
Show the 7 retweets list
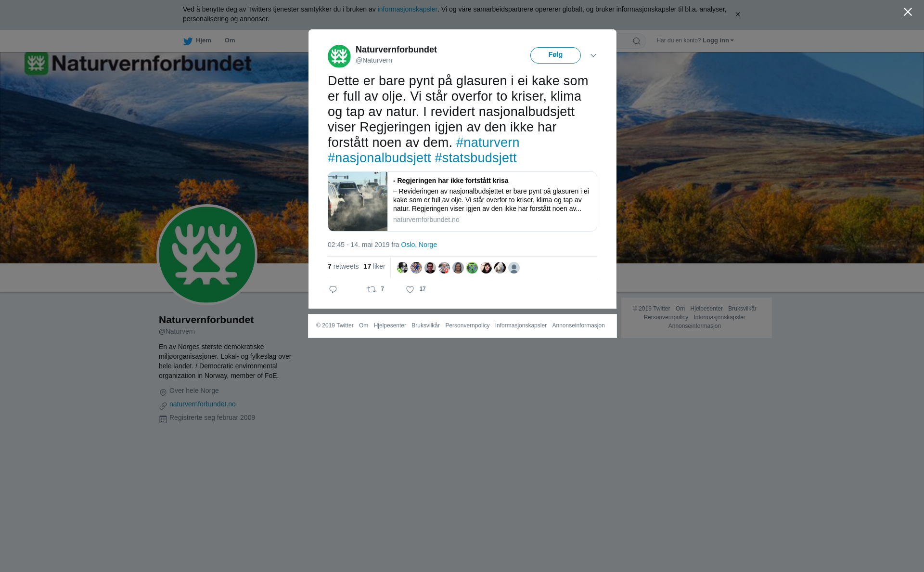(x=343, y=266)
